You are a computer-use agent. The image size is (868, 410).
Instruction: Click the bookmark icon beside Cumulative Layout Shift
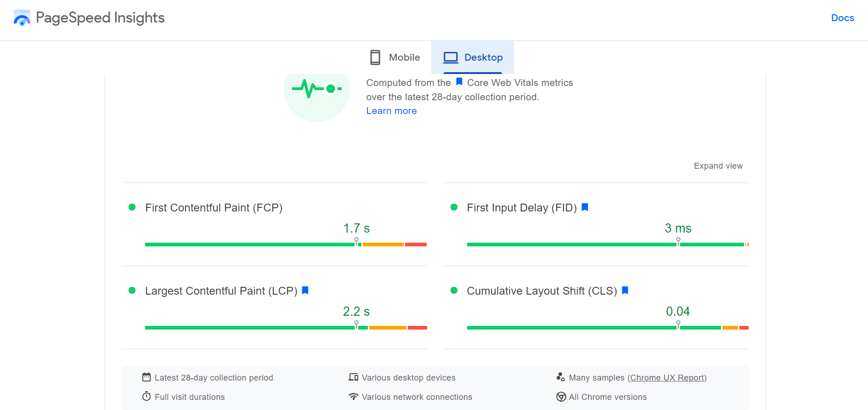pyautogui.click(x=625, y=290)
